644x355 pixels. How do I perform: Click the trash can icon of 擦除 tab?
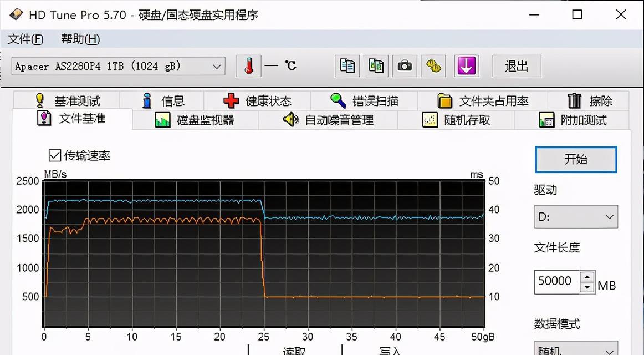(574, 100)
